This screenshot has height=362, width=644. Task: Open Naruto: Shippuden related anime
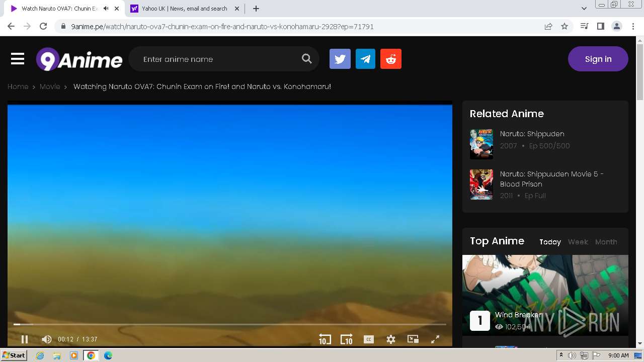pos(532,134)
